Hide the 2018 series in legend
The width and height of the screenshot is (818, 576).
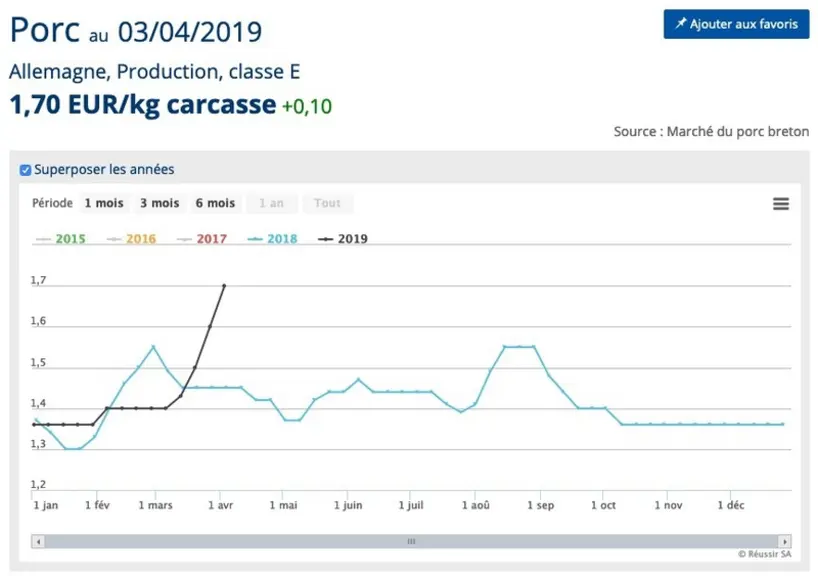272,239
